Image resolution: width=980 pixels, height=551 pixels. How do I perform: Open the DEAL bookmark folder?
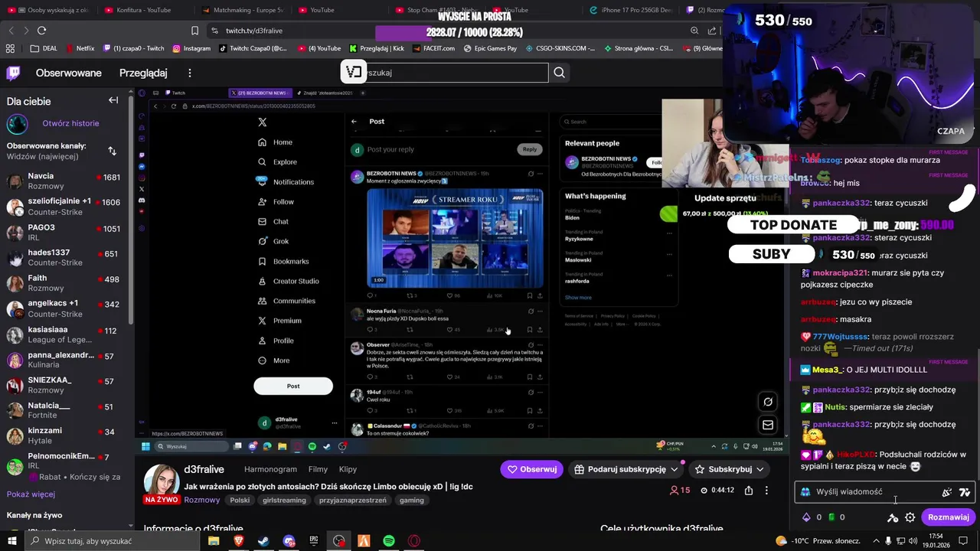click(x=44, y=48)
